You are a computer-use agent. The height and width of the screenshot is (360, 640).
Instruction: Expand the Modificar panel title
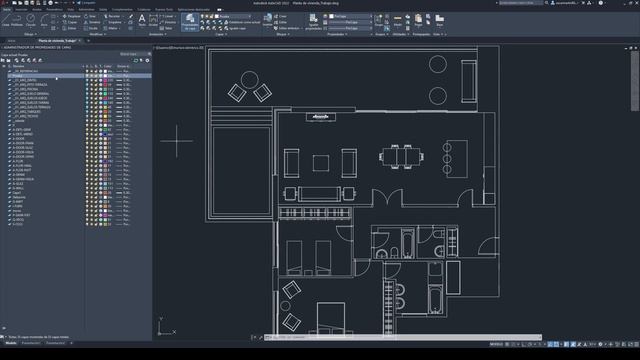click(x=98, y=34)
